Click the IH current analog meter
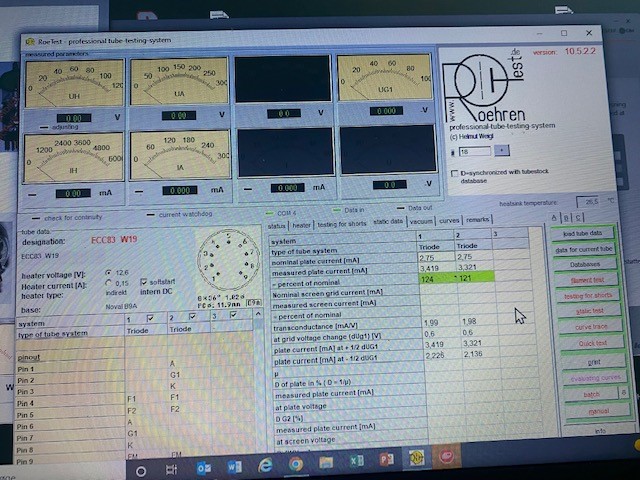This screenshot has height=480, width=640. 73,157
